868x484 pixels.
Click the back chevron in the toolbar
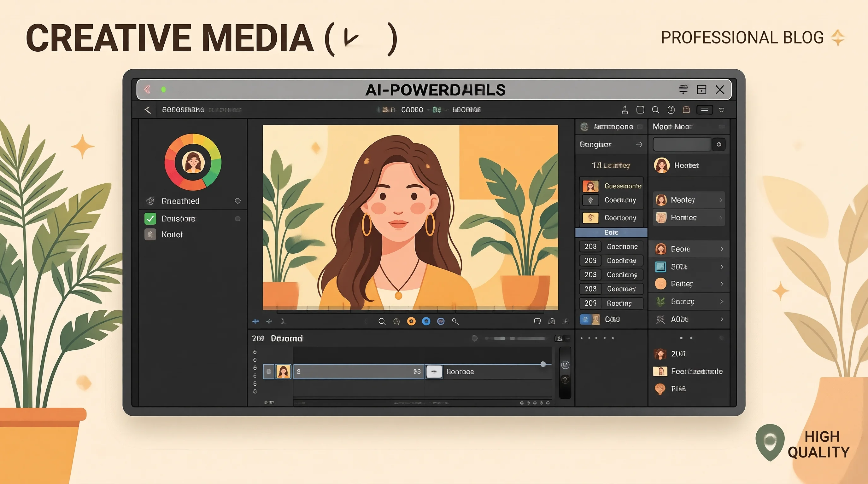click(148, 110)
